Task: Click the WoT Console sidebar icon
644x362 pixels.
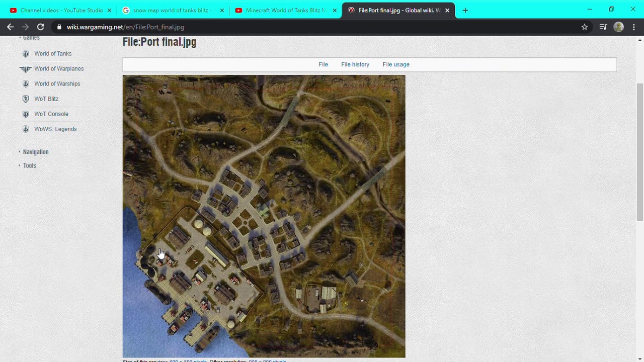Action: click(x=26, y=114)
